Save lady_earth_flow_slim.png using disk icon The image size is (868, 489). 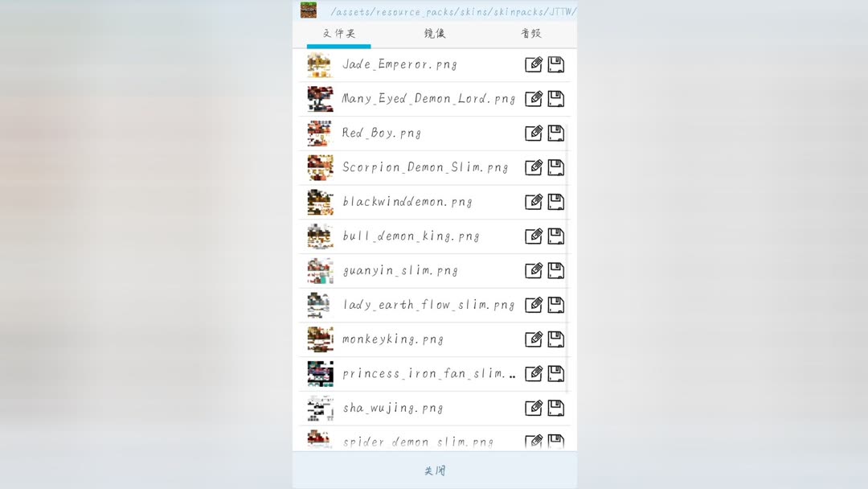point(556,305)
